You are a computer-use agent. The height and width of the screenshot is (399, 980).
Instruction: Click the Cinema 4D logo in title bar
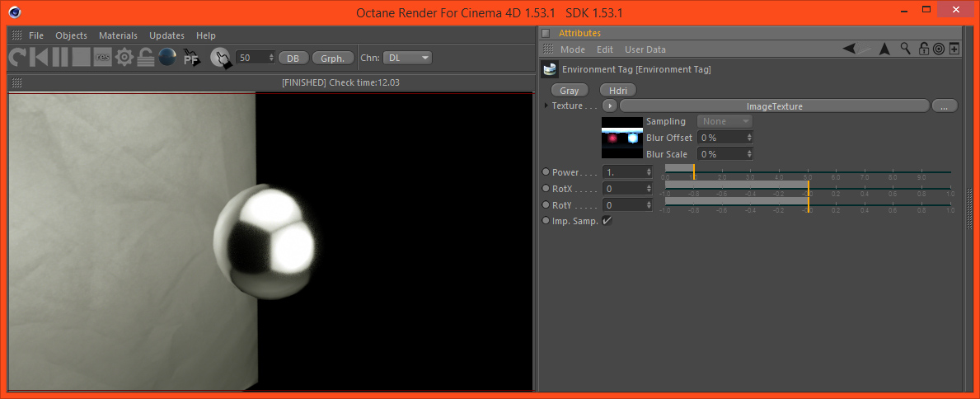(x=15, y=12)
